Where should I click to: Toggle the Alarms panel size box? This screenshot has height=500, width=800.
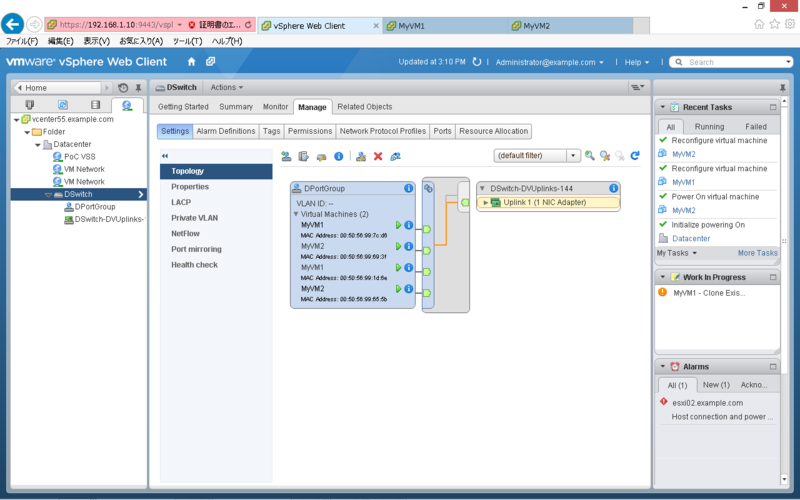tap(772, 366)
